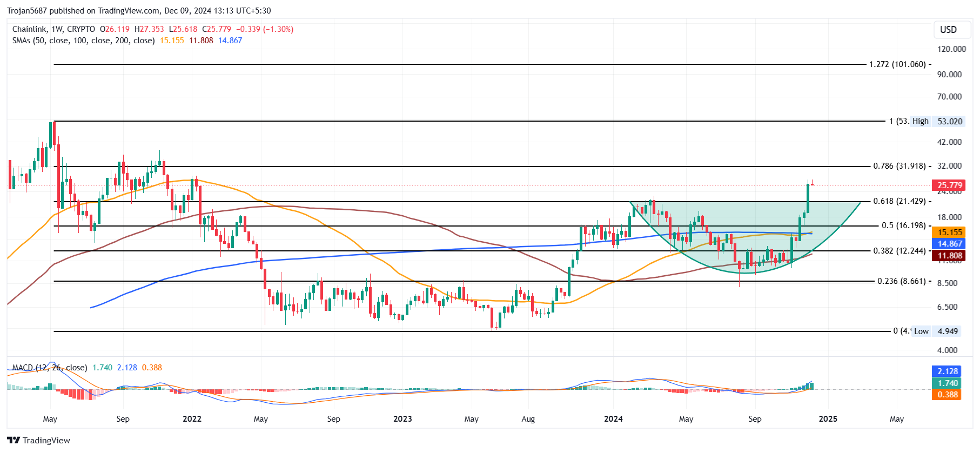This screenshot has width=980, height=452.
Task: Click the red current price label 25.779
Action: pos(949,185)
